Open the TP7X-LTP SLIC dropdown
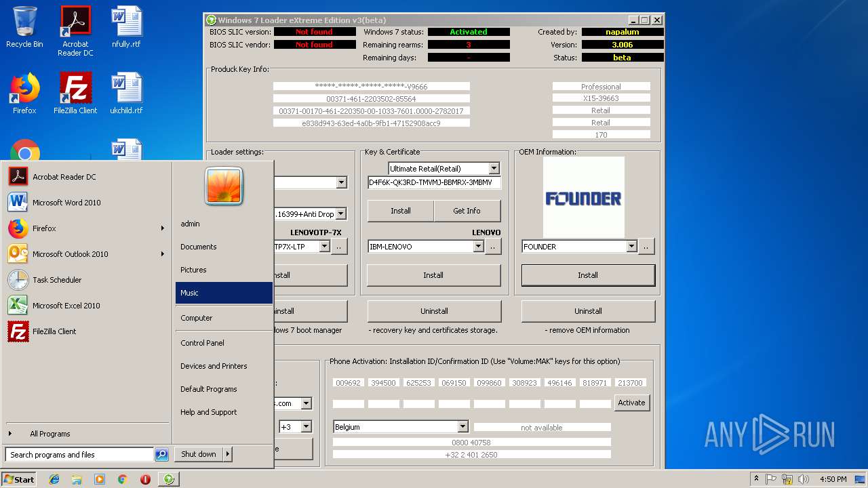 tap(325, 247)
